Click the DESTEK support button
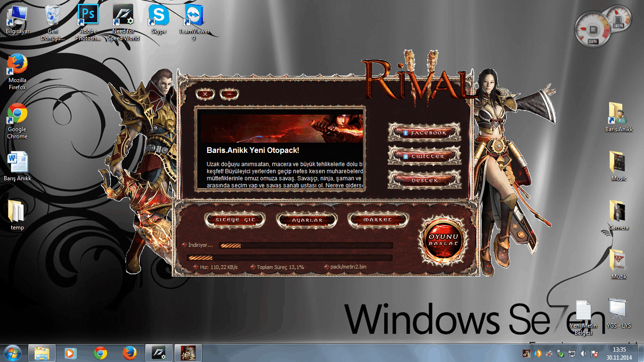Screen dimensions: 644x362 click(x=424, y=180)
